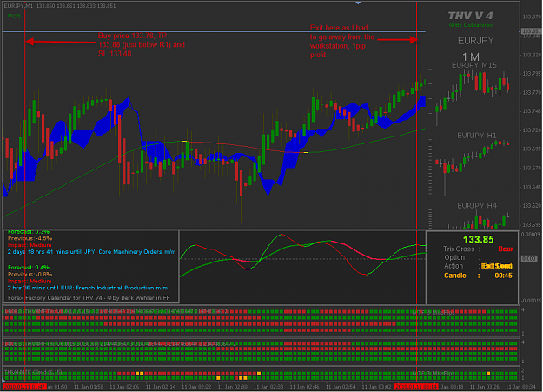Image resolution: width=543 pixels, height=392 pixels.
Task: Click the lone orange square in the last THV cloud strip
Action: point(488,374)
